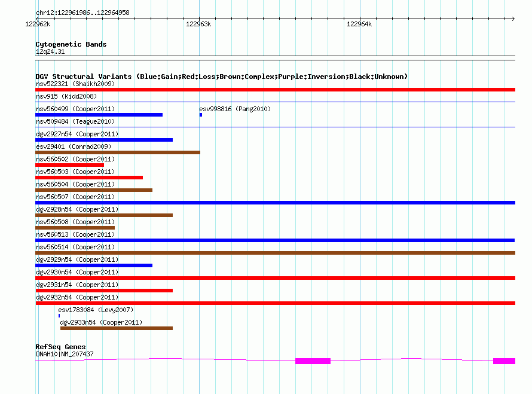The height and width of the screenshot is (394, 532).
Task: Select the tiny blue esv1783084 marker
Action: [59, 316]
